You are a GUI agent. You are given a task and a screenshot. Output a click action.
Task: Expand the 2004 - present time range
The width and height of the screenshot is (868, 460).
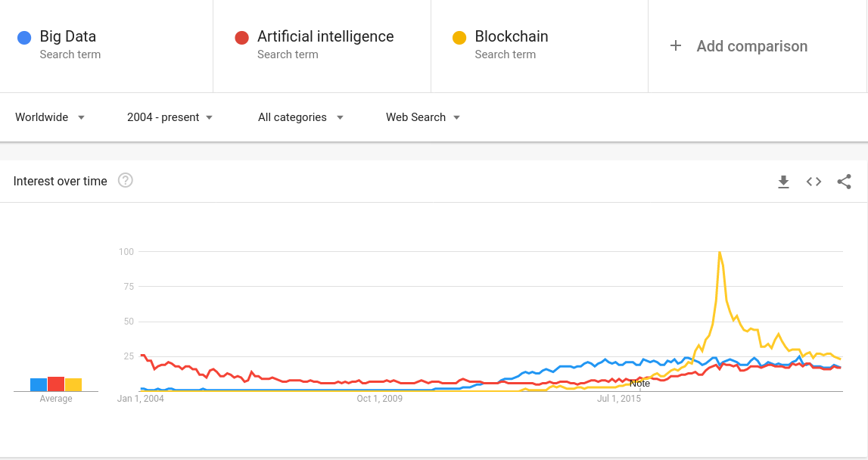point(170,117)
